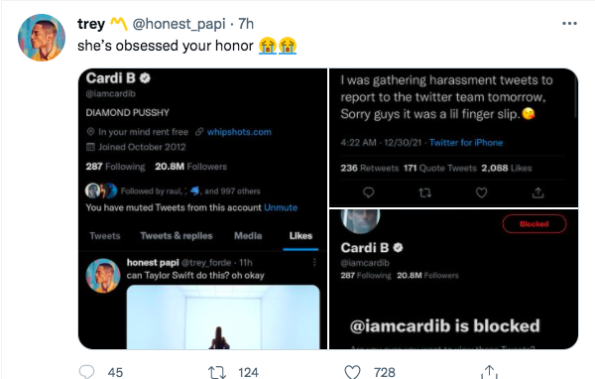The image size is (595, 379).
Task: Click the red Blocked button in screenshot
Action: click(534, 224)
